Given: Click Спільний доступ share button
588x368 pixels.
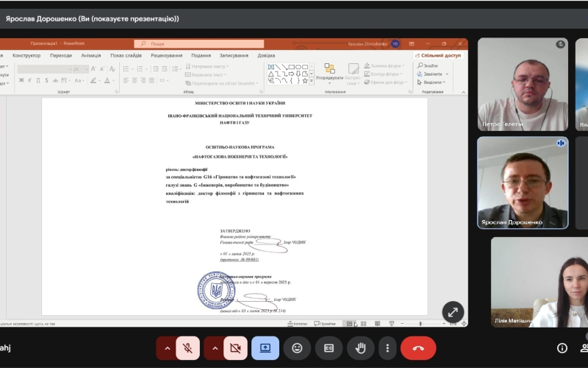Looking at the screenshot, I should tap(438, 56).
